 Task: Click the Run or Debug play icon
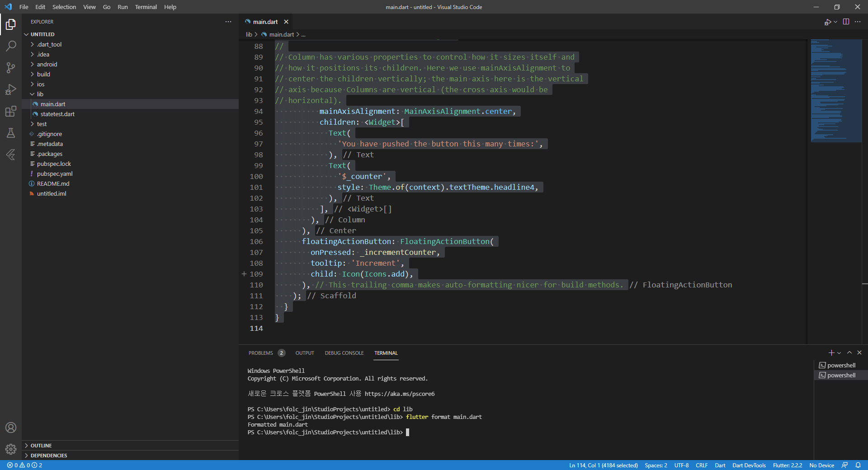coord(827,22)
